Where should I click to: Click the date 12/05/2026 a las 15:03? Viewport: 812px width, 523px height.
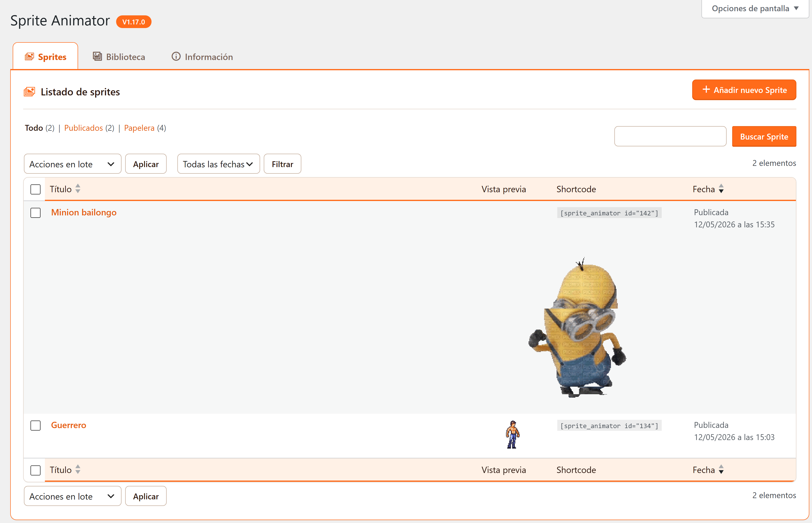point(734,437)
